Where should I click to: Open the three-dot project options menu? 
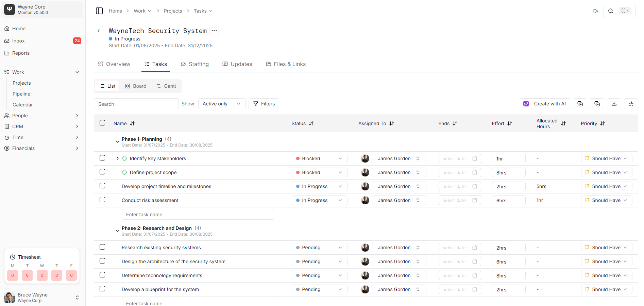pos(214,31)
